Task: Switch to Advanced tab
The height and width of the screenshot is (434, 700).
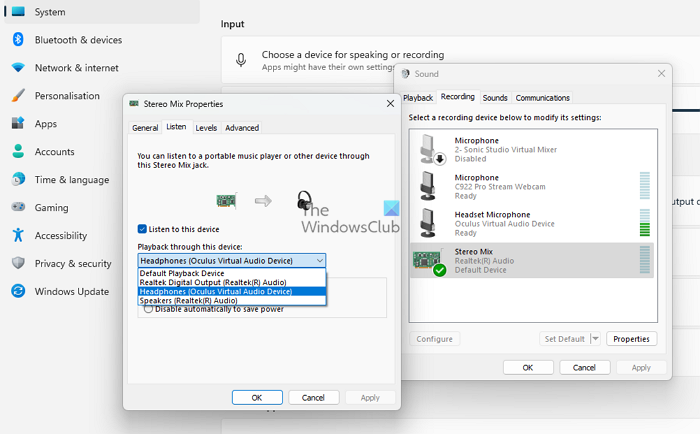Action: 242,128
